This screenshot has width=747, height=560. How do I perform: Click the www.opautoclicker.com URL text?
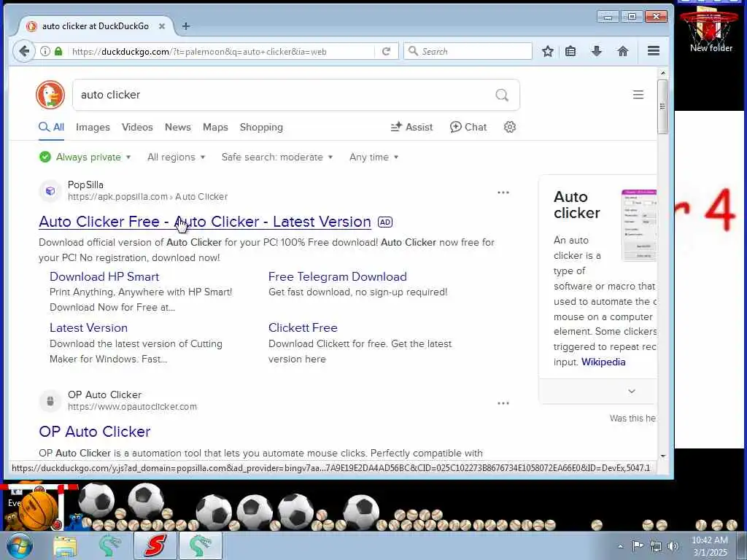[x=132, y=407]
